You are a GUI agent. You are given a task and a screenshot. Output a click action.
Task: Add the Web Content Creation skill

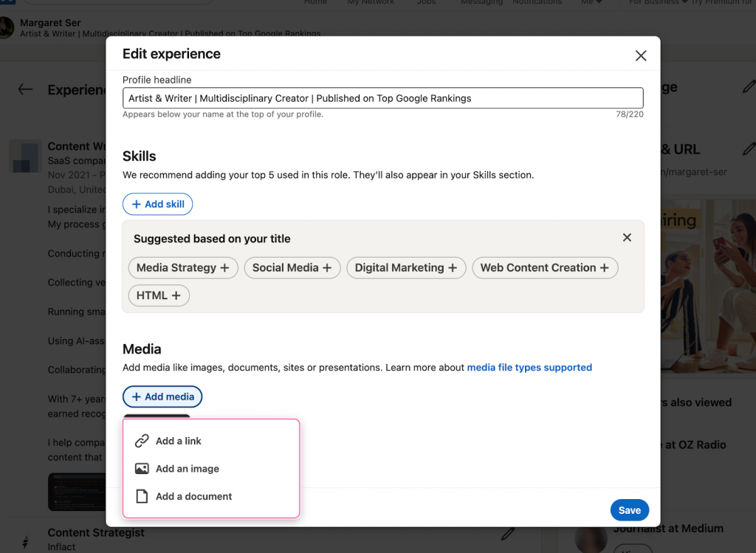coord(544,268)
